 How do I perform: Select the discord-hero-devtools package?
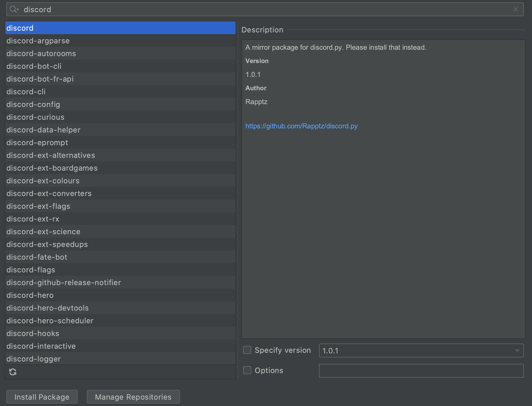pos(120,308)
